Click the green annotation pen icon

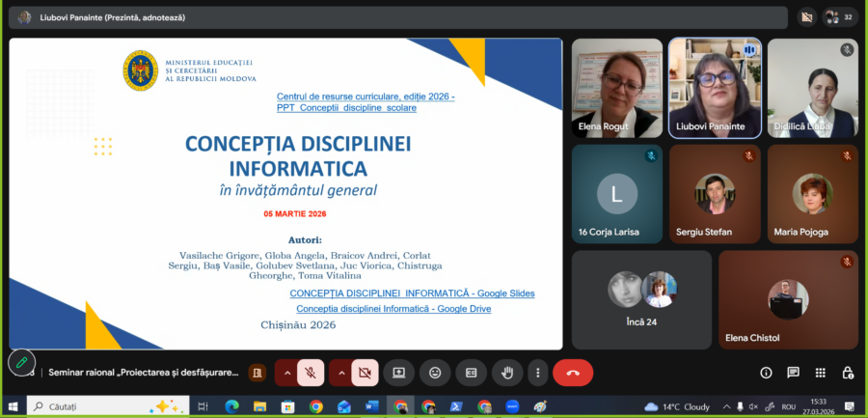point(20,362)
